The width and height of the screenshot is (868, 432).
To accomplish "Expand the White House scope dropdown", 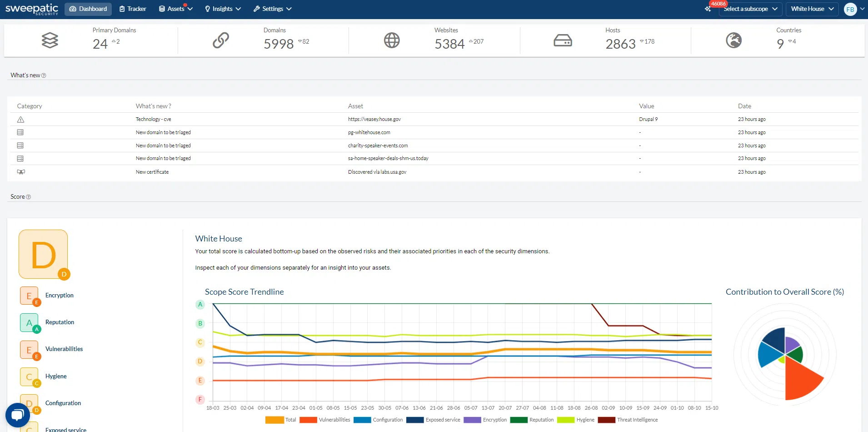I will pos(812,9).
